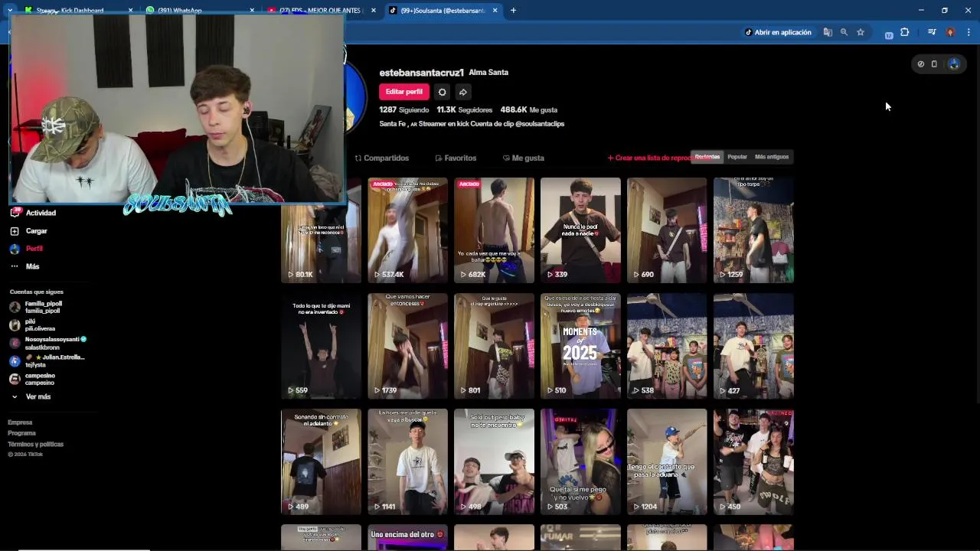Screen dimensions: 980x551
Task: Click the Cargar upload plus icon
Action: coord(15,231)
